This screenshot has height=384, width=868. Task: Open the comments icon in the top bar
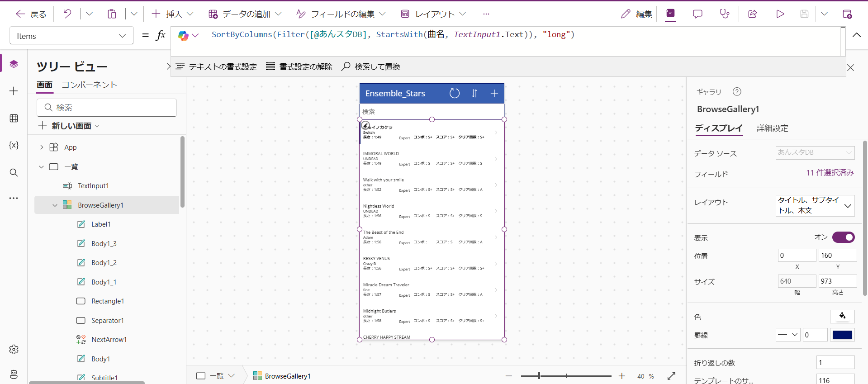coord(697,14)
